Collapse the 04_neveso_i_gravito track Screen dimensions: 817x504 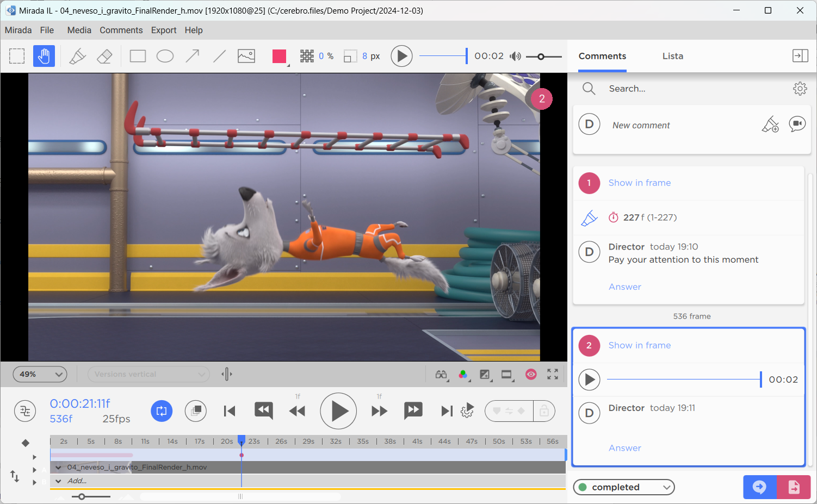click(58, 468)
